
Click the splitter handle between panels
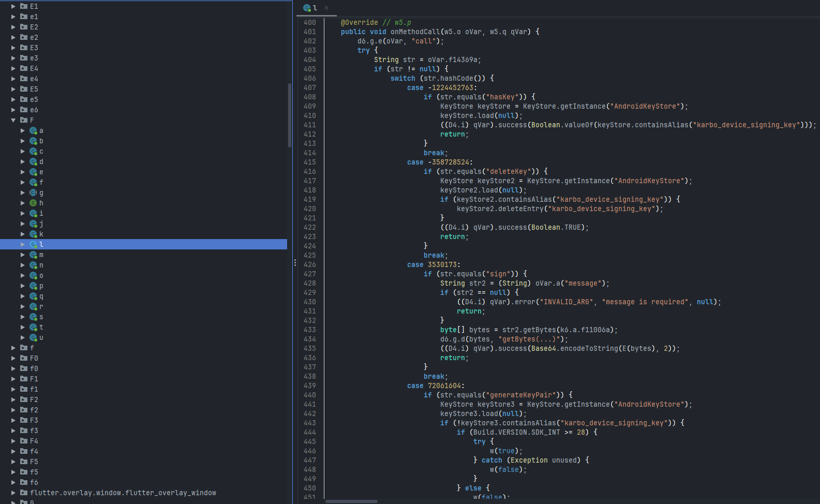295,263
